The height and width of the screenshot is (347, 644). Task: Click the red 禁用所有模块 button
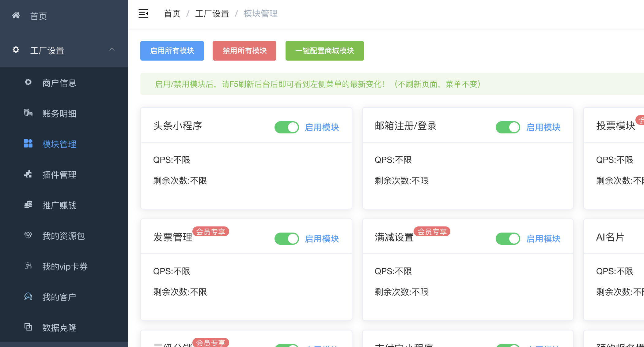click(x=244, y=51)
